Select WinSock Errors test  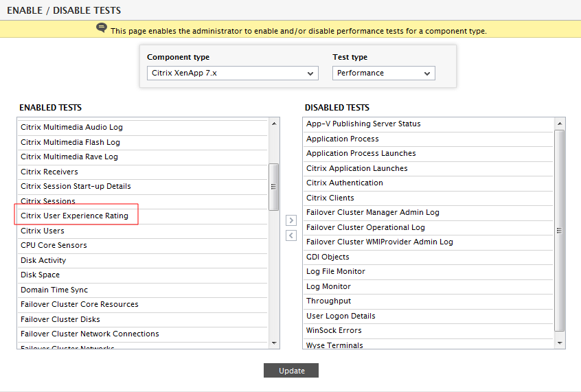pyautogui.click(x=429, y=330)
